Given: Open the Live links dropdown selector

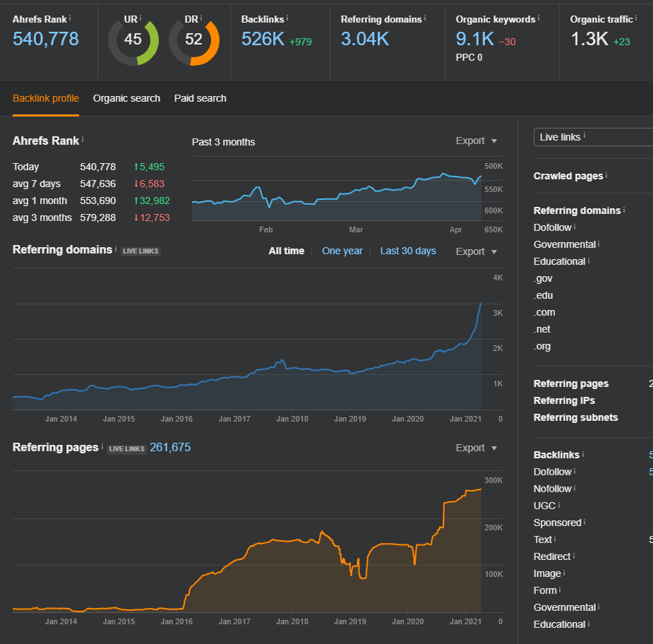Looking at the screenshot, I should (593, 137).
